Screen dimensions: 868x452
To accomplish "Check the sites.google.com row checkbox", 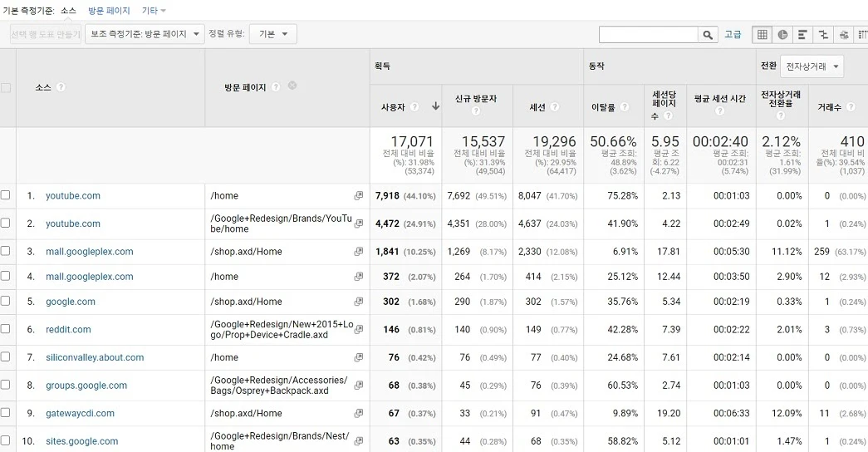I will coord(6,440).
